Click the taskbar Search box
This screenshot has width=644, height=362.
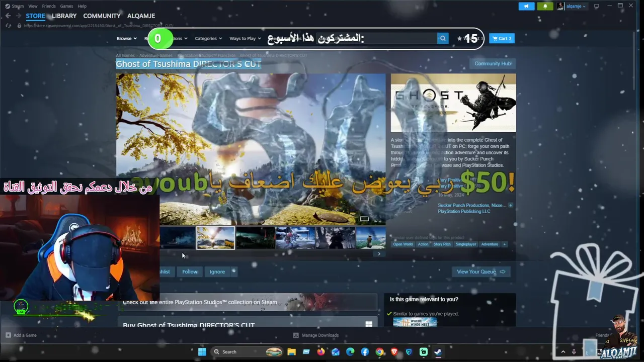pos(248,352)
